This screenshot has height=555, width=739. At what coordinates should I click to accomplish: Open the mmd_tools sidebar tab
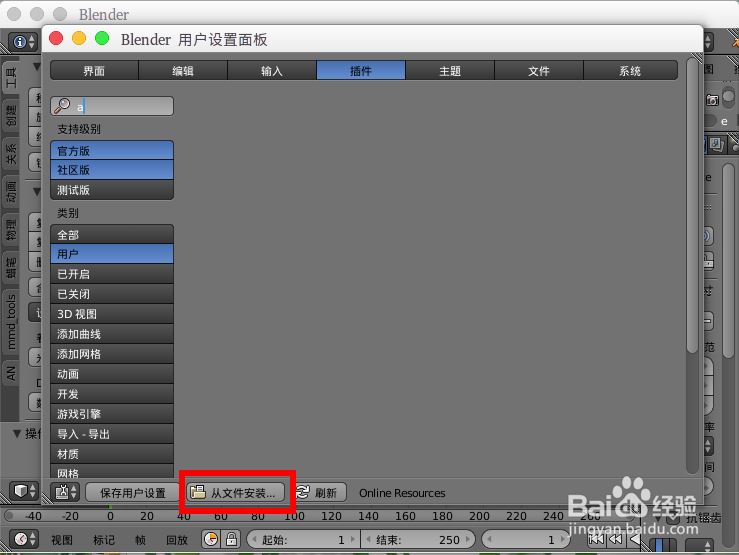point(10,322)
